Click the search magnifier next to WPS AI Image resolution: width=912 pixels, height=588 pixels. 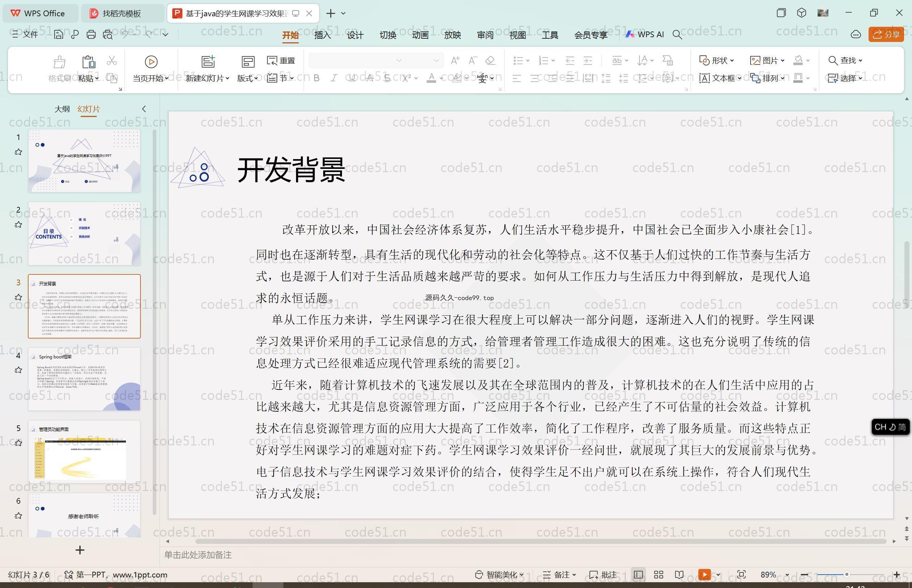click(677, 35)
